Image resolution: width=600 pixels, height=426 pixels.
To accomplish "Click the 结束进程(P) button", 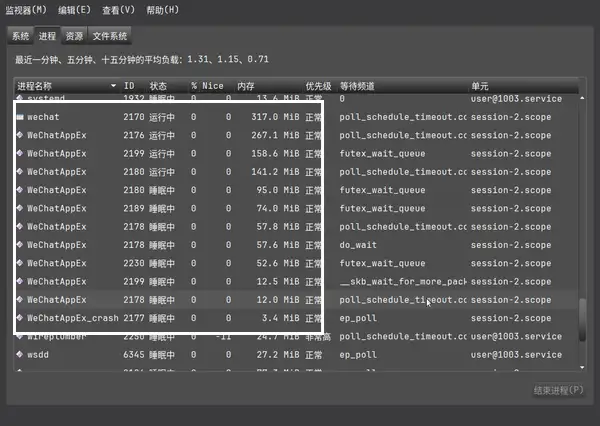I will coord(558,390).
